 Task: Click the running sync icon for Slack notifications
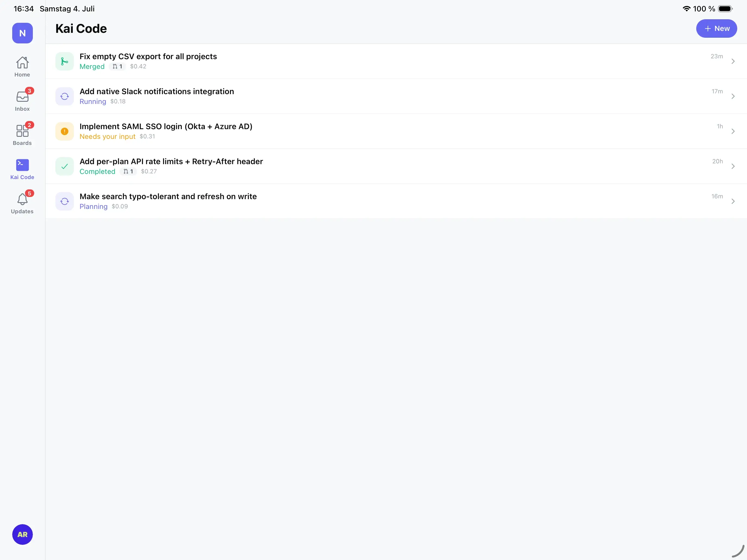(65, 97)
